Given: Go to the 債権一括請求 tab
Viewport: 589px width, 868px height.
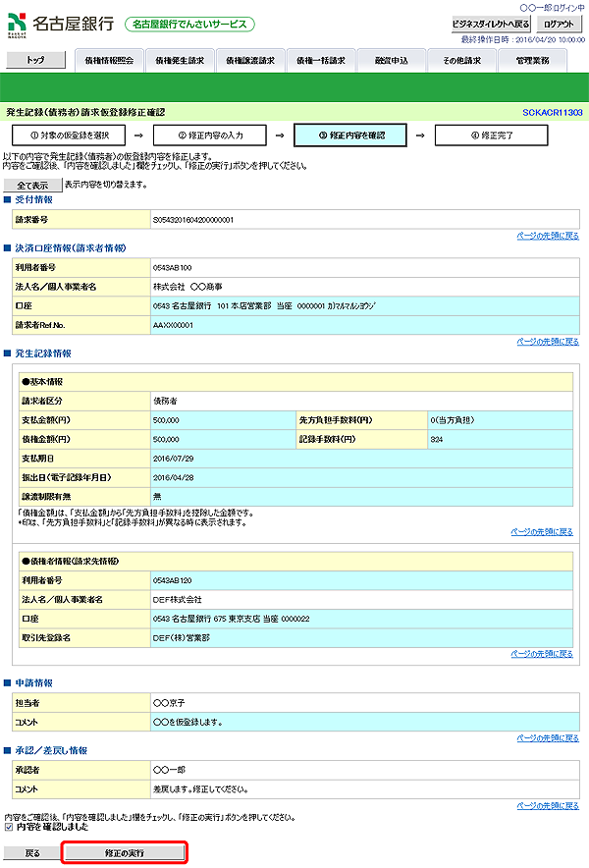Looking at the screenshot, I should click(x=321, y=60).
